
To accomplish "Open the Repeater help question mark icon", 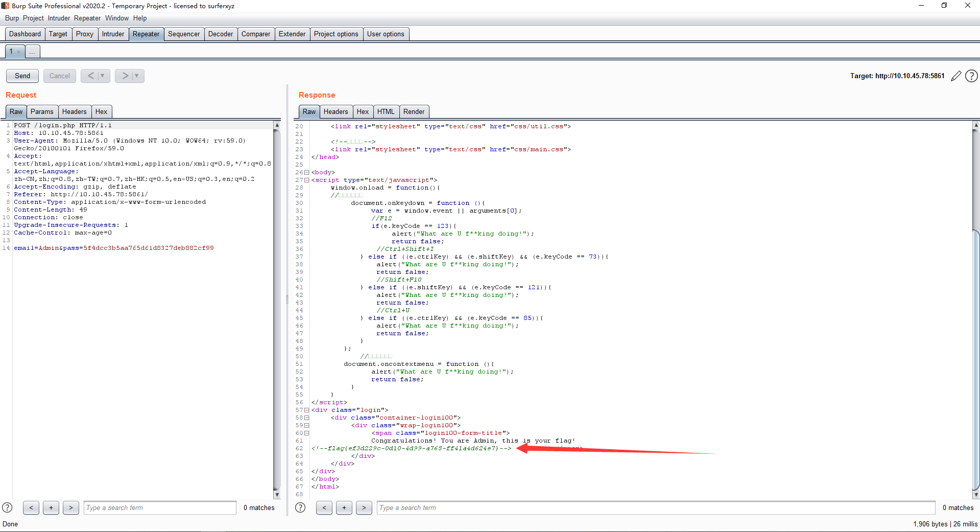I will pos(971,76).
